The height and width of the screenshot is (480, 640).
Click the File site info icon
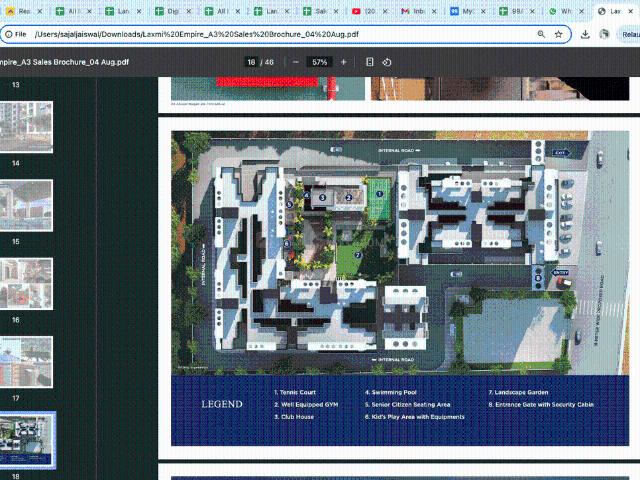[x=16, y=33]
